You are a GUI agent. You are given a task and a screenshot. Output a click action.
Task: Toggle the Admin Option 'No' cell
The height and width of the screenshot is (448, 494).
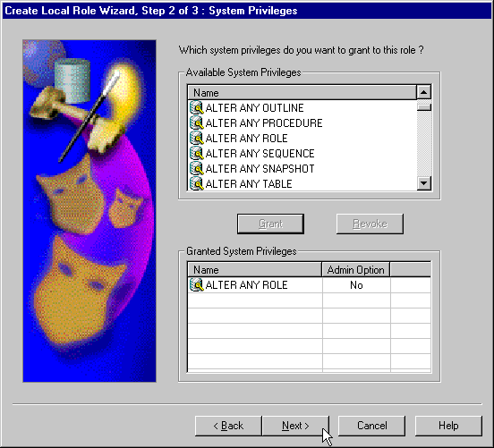(356, 285)
